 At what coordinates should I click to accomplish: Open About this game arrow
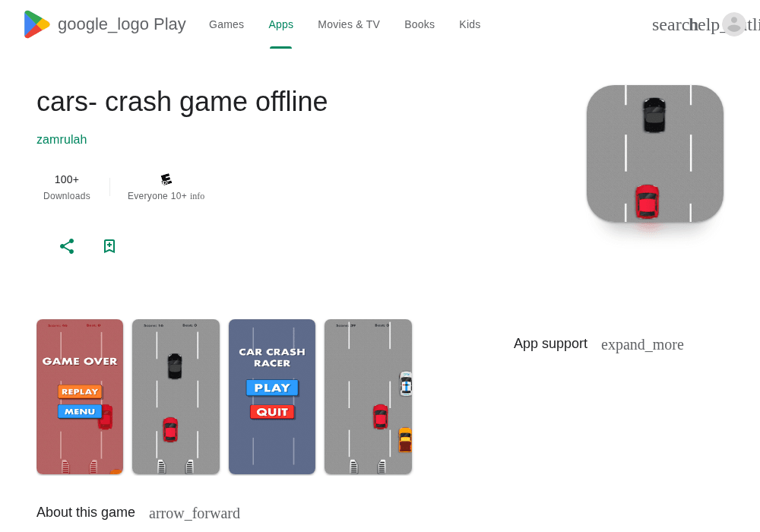[x=195, y=513]
